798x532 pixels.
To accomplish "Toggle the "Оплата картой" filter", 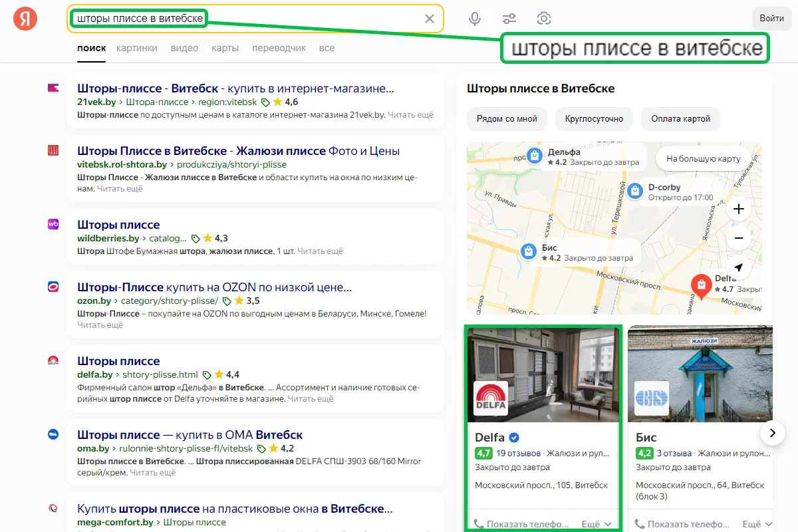I will tap(680, 119).
